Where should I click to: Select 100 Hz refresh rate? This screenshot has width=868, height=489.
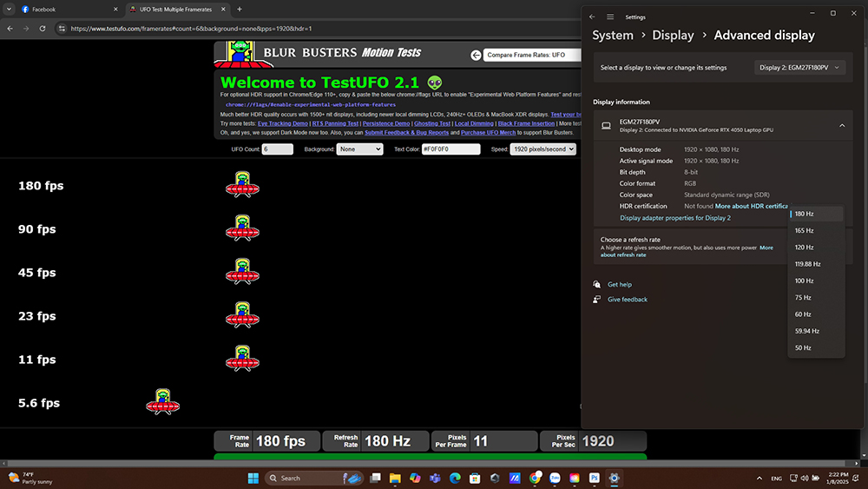click(816, 281)
